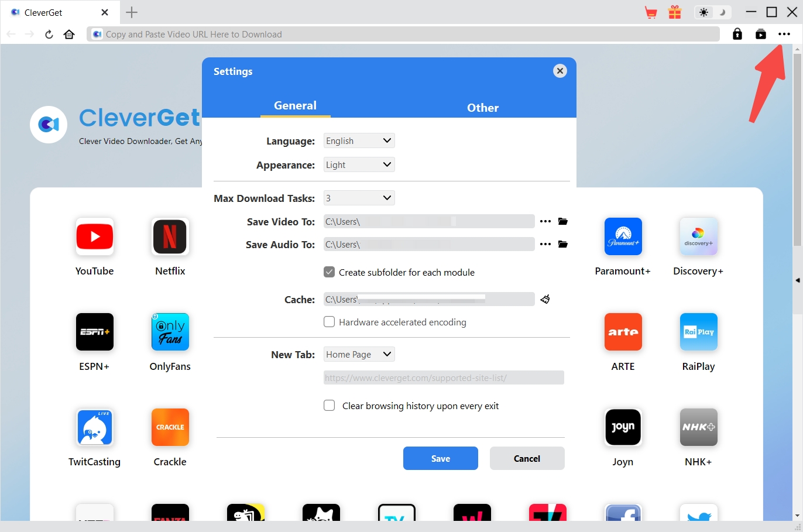Expand the New Tab dropdown

click(359, 354)
